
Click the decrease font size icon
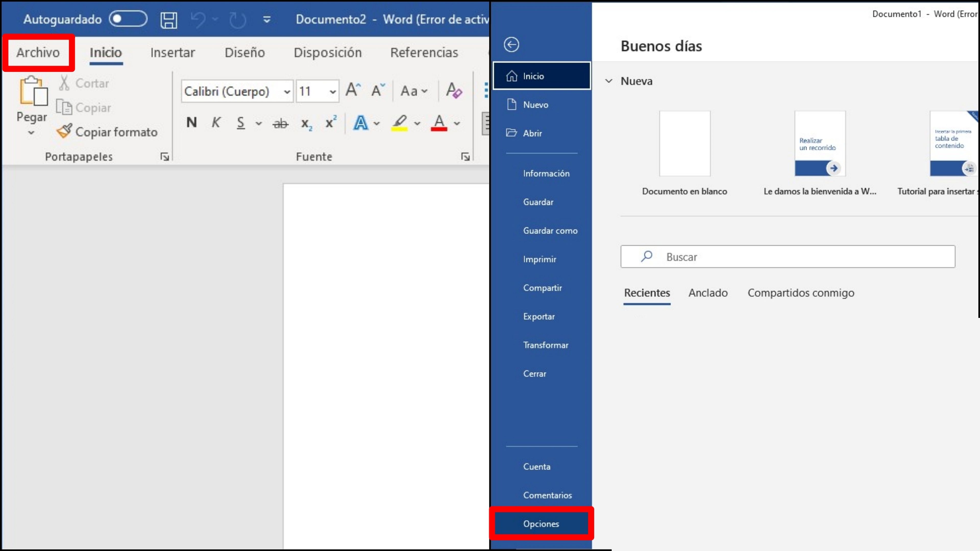[x=378, y=91]
